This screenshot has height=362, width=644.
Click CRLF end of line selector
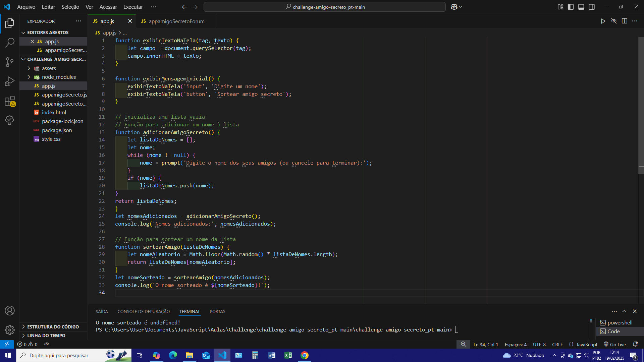[557, 344]
